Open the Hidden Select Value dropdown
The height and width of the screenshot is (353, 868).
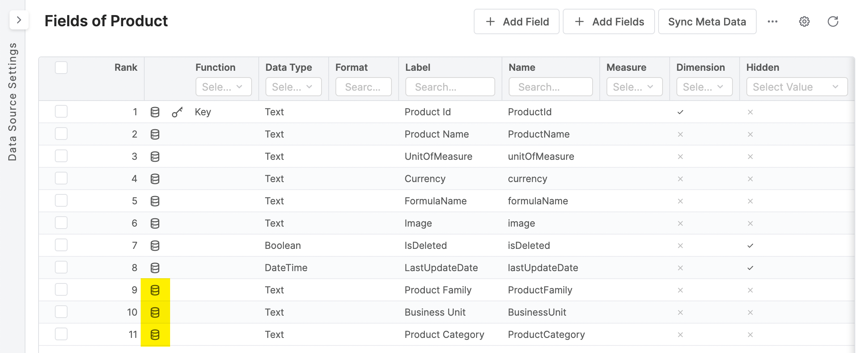(x=797, y=87)
